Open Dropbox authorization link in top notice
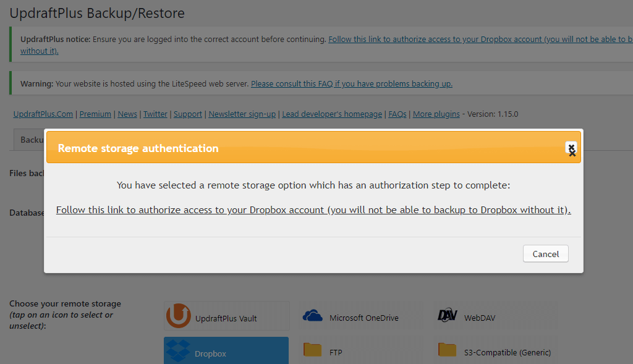Image resolution: width=633 pixels, height=364 pixels. click(480, 40)
